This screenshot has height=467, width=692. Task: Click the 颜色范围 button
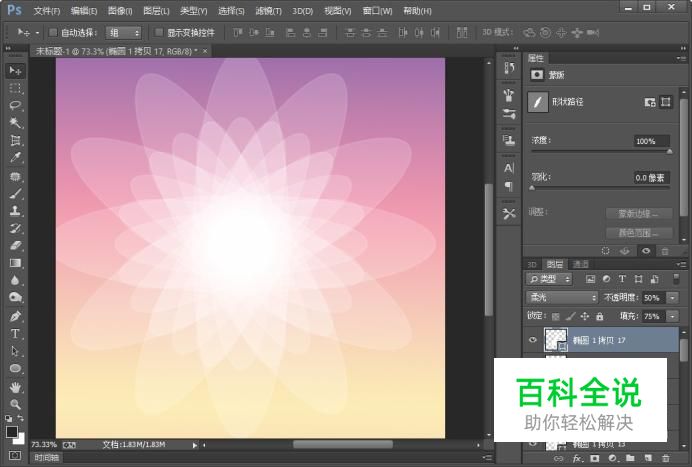click(x=639, y=233)
